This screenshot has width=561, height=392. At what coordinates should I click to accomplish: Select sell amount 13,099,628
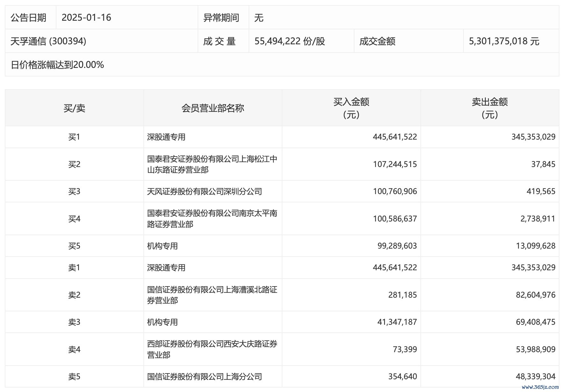pyautogui.click(x=536, y=246)
